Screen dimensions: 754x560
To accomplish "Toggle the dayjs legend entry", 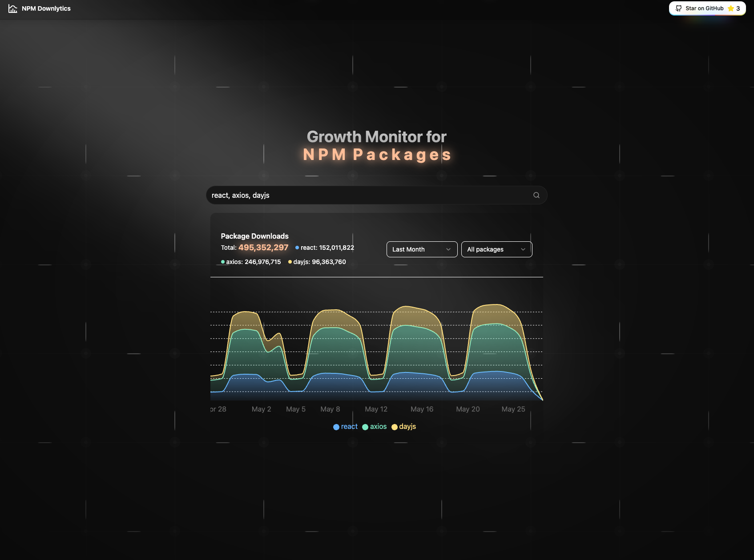I will tap(404, 427).
